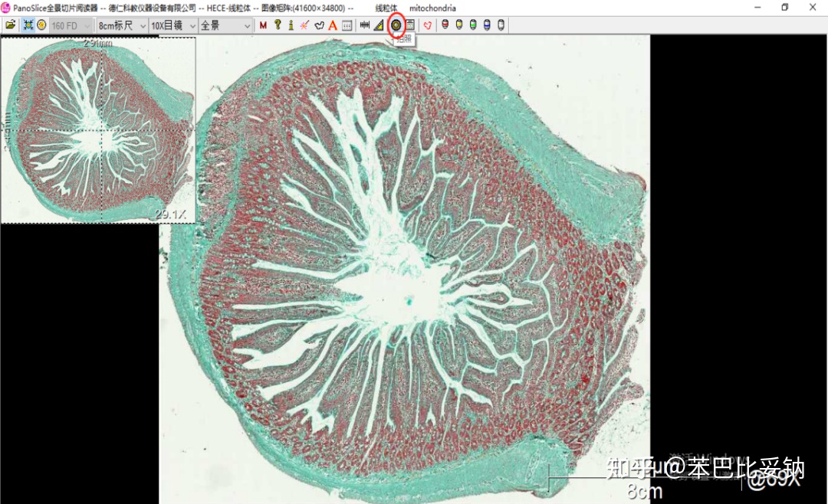Click the question mark help icon
This screenshot has width=828, height=504.
[x=277, y=25]
